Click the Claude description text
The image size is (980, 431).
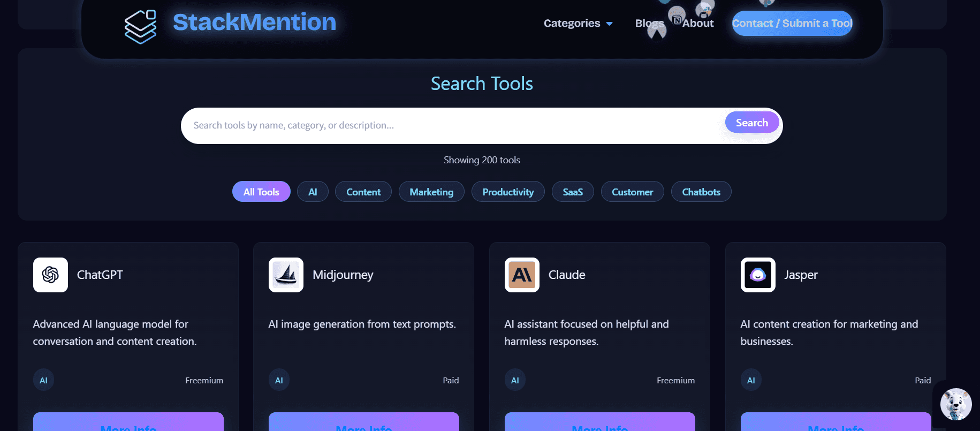coord(587,332)
